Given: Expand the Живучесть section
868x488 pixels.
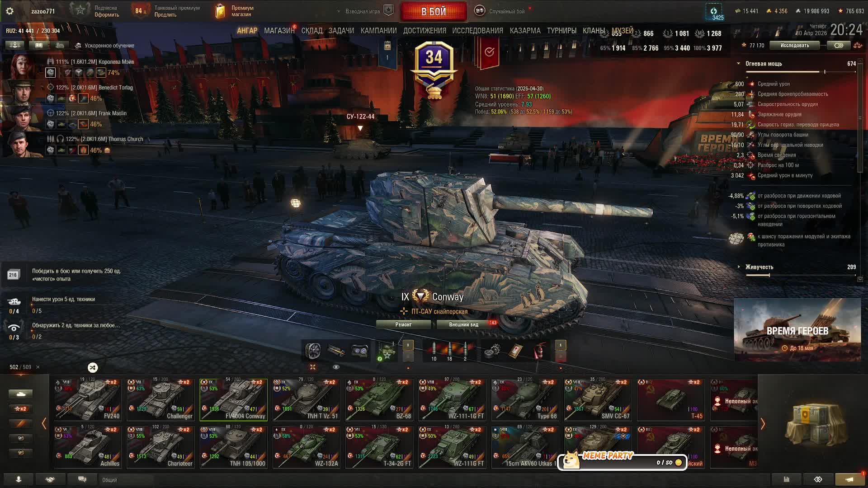Looking at the screenshot, I should [739, 267].
